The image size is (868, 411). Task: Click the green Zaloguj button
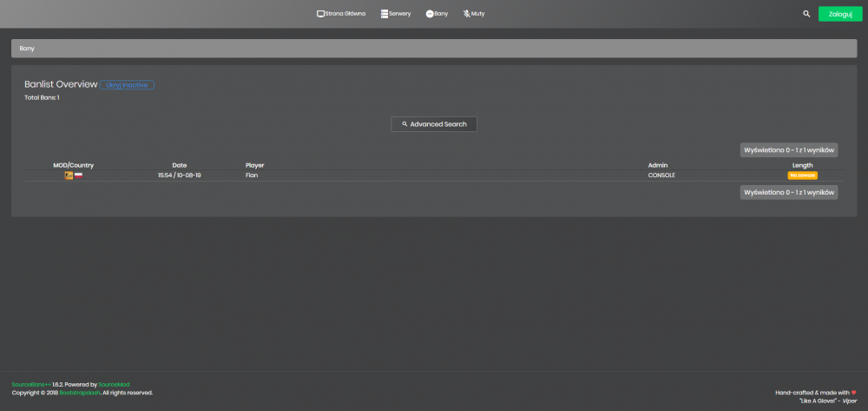pyautogui.click(x=840, y=14)
